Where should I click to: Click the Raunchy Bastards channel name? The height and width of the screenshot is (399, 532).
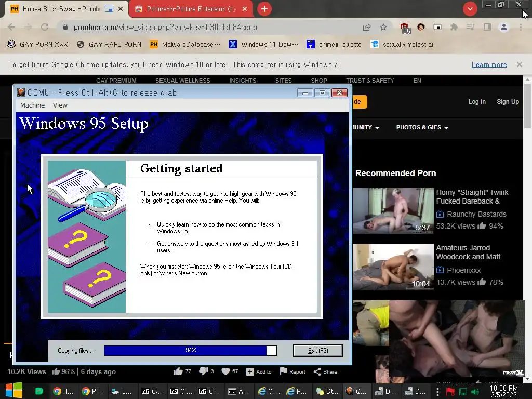[x=476, y=214]
